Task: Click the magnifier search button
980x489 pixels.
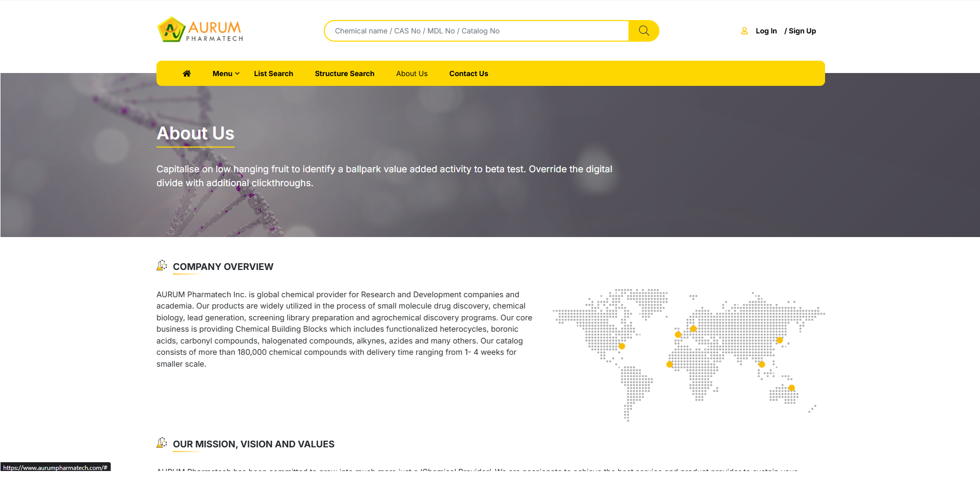Action: pos(643,31)
